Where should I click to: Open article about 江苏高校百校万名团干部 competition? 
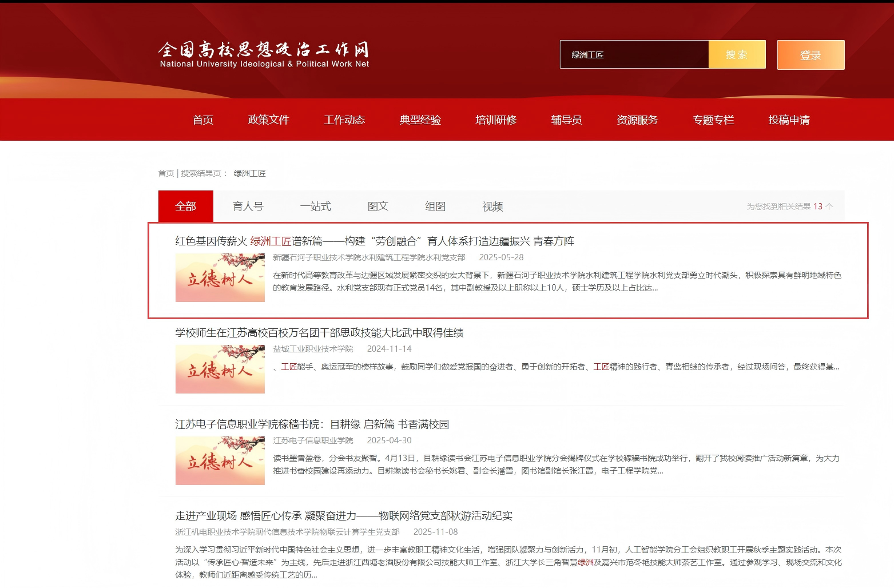point(319,332)
